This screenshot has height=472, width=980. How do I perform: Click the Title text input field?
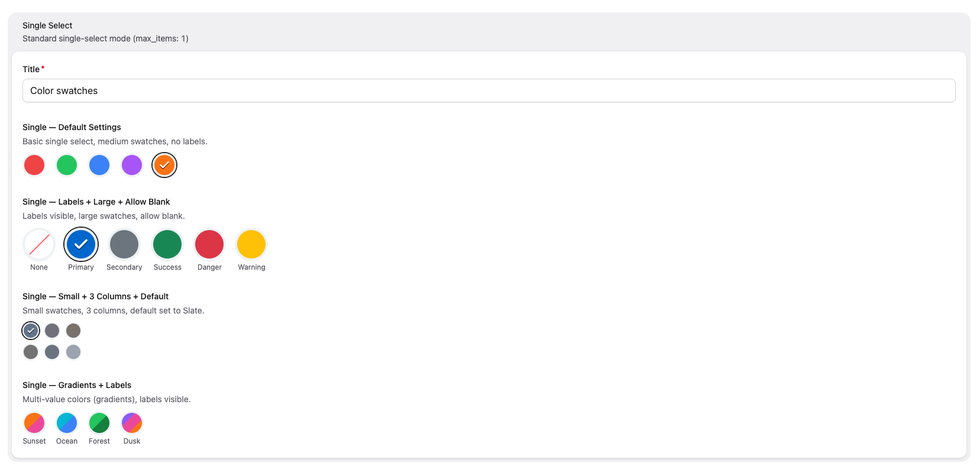click(489, 90)
